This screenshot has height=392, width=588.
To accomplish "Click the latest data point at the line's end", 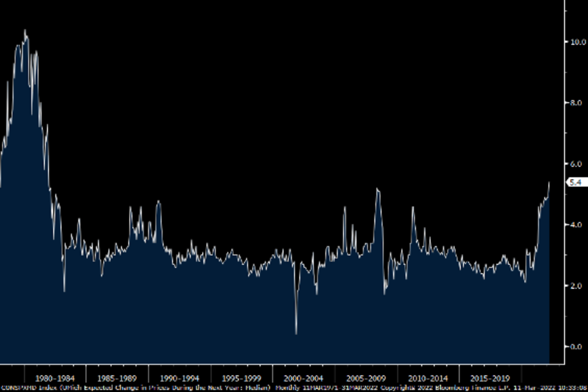I will pos(549,183).
